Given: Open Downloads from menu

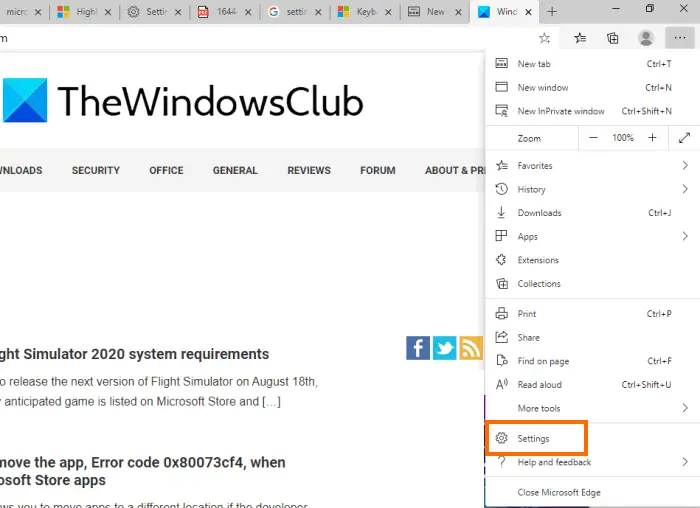Looking at the screenshot, I should pos(592,213).
